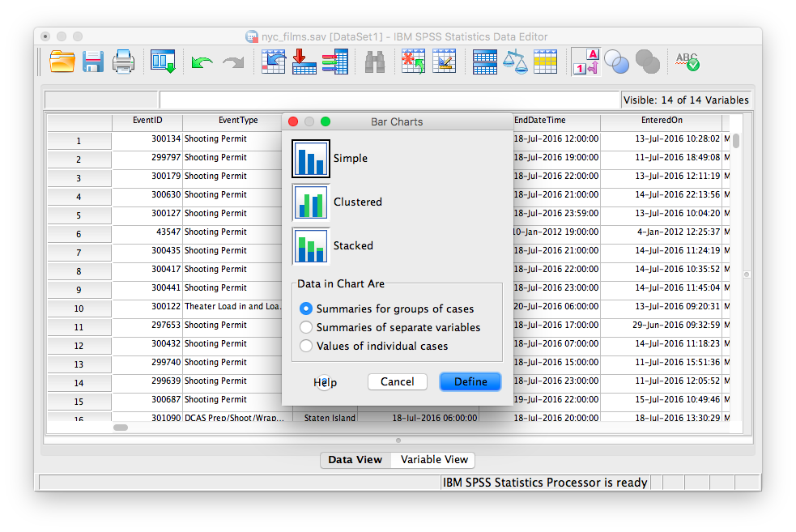Click the cell editor input field
796x532 pixels.
point(389,100)
